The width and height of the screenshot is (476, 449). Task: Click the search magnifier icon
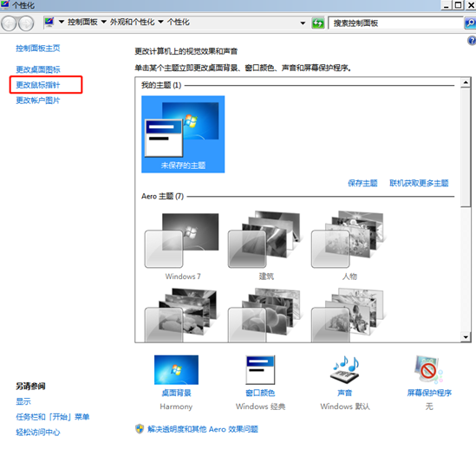(x=470, y=23)
